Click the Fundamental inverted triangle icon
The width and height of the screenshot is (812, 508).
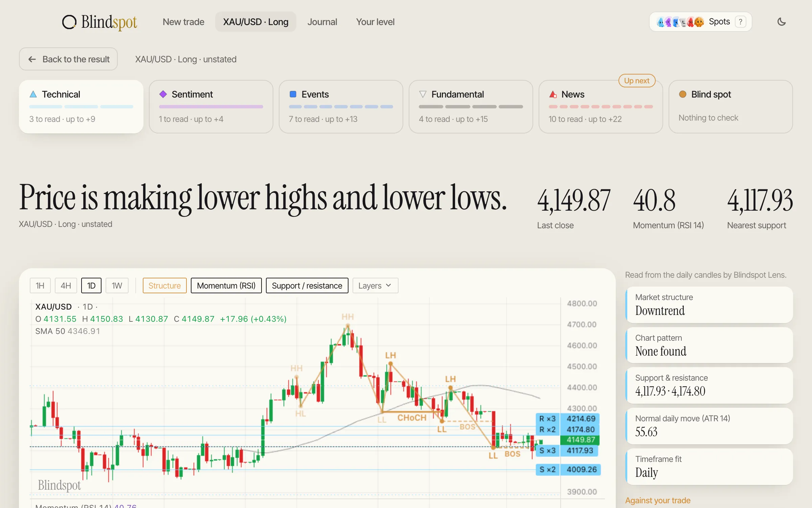[x=423, y=94]
